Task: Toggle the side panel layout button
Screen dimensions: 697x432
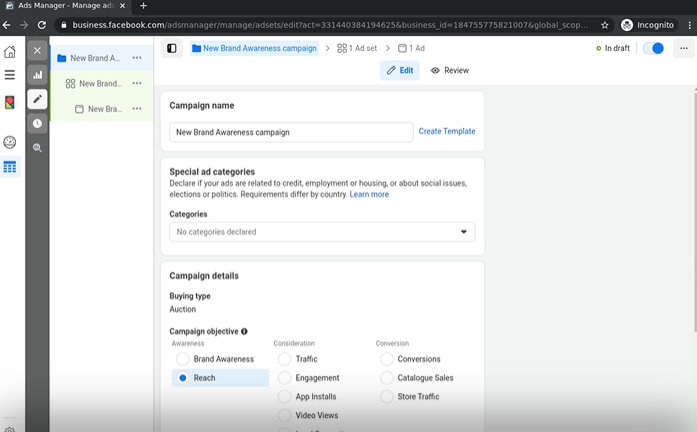Action: [x=172, y=48]
